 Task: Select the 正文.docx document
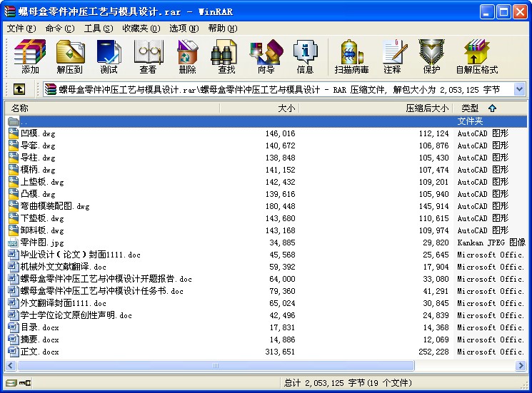click(x=39, y=352)
